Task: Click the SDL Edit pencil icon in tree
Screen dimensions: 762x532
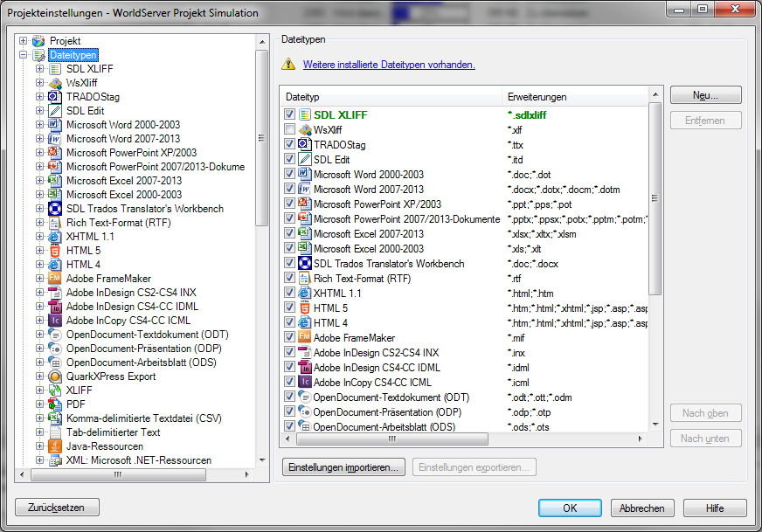Action: pyautogui.click(x=55, y=111)
